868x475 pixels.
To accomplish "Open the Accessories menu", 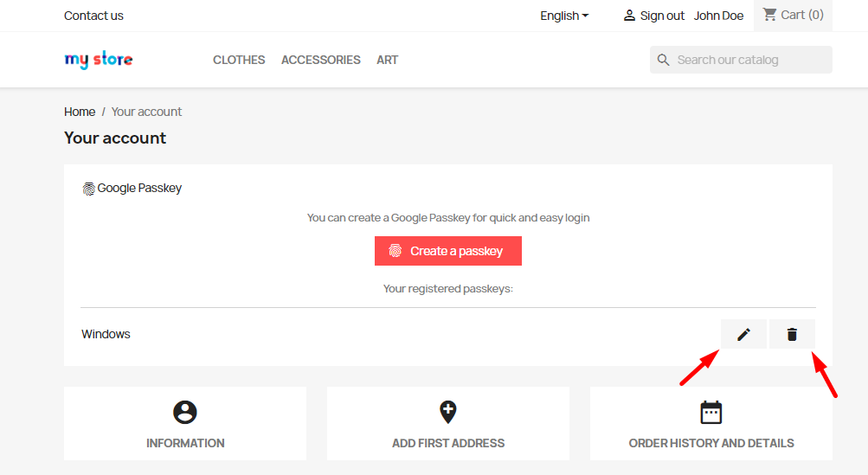I will coord(320,60).
